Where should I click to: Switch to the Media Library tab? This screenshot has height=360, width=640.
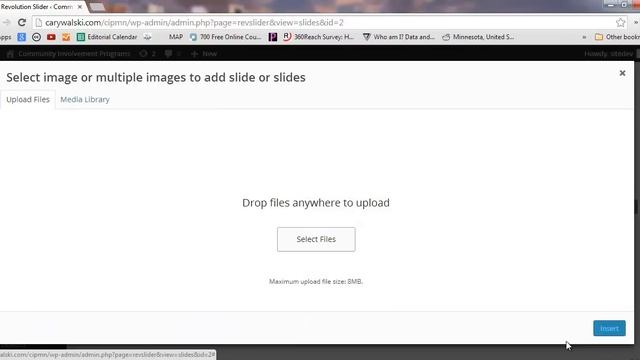point(85,99)
